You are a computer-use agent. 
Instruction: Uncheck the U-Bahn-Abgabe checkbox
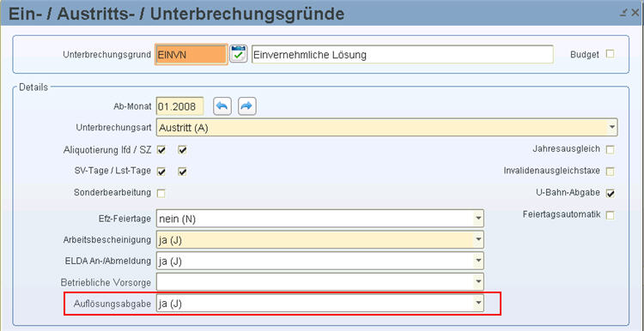click(611, 193)
